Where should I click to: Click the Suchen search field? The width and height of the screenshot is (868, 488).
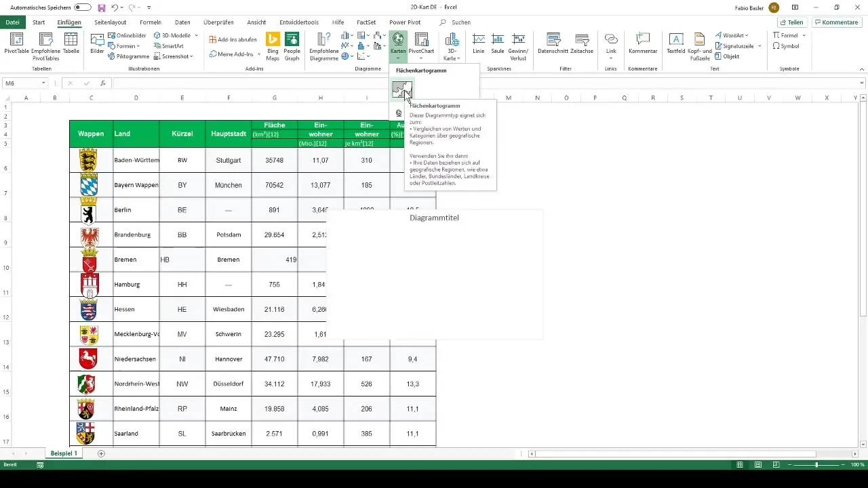pyautogui.click(x=460, y=22)
